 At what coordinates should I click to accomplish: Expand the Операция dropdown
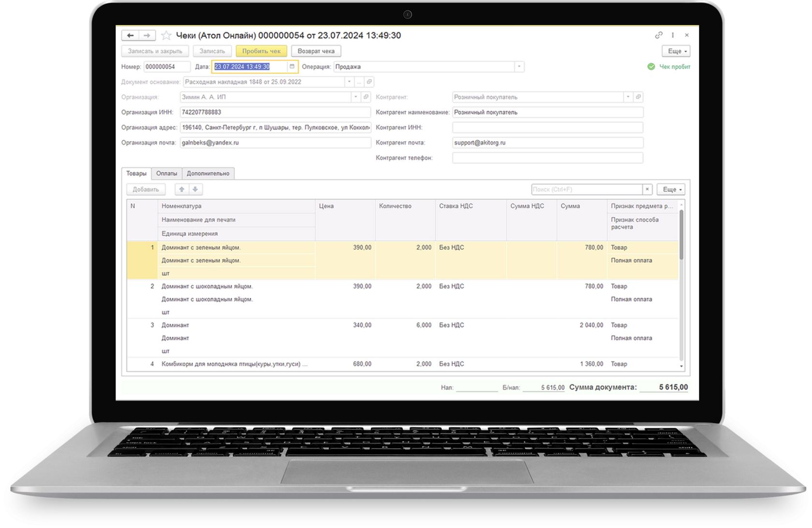[519, 67]
